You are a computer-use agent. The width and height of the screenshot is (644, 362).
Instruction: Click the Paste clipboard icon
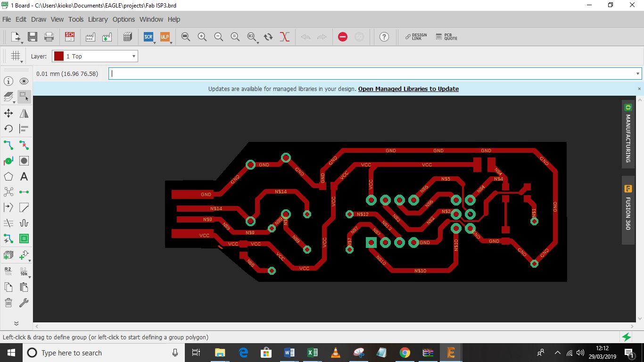(24, 287)
